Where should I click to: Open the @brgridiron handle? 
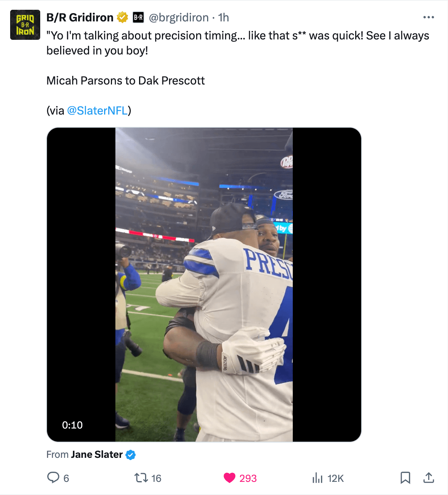[x=179, y=17]
